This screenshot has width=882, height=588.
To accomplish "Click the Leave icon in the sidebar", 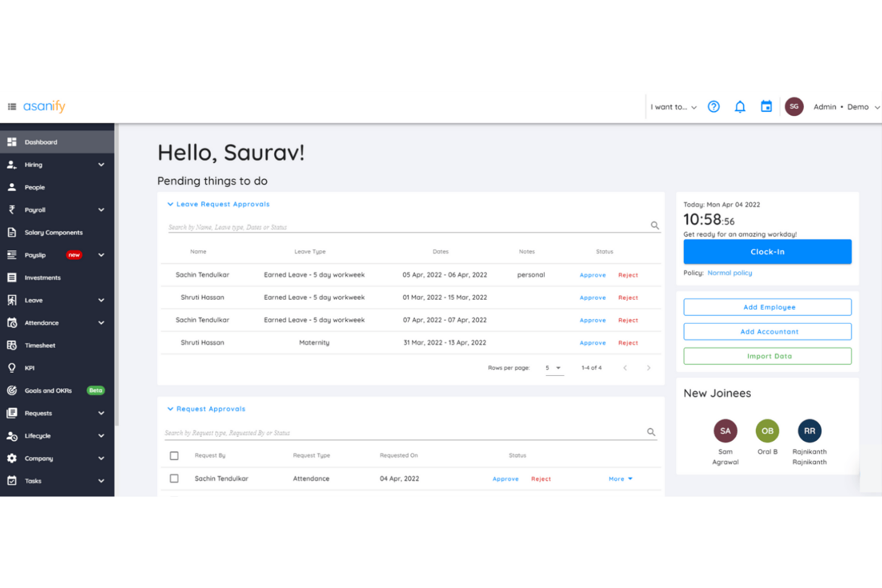I will [12, 300].
